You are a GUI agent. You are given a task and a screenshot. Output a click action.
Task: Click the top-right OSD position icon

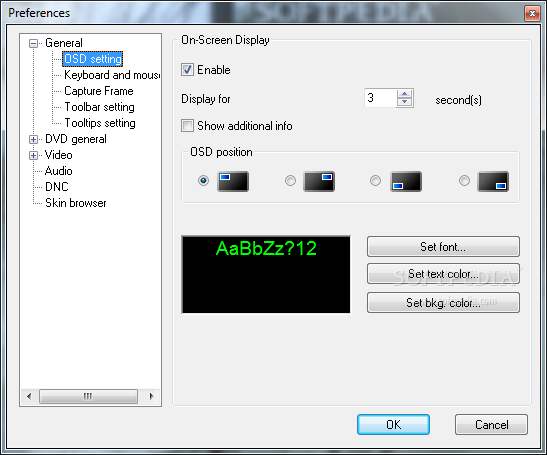pos(319,181)
